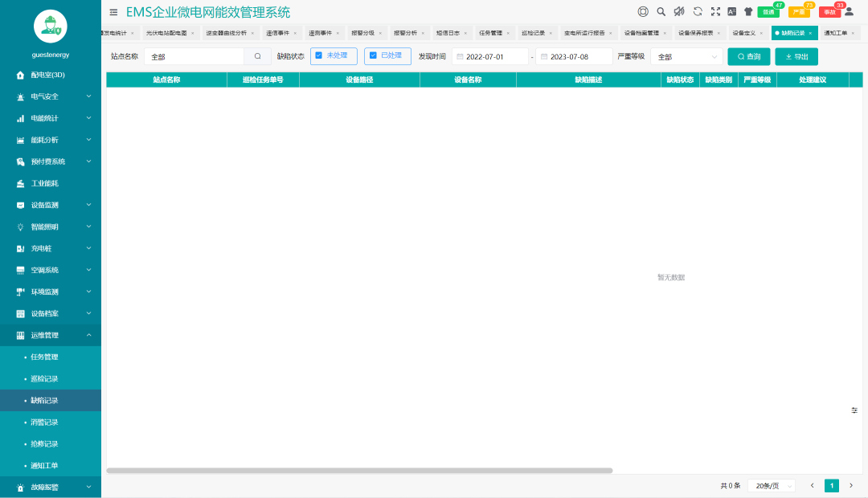The height and width of the screenshot is (498, 868).
Task: Collapse the 运维管理 sidebar menu
Action: pyautogui.click(x=51, y=335)
